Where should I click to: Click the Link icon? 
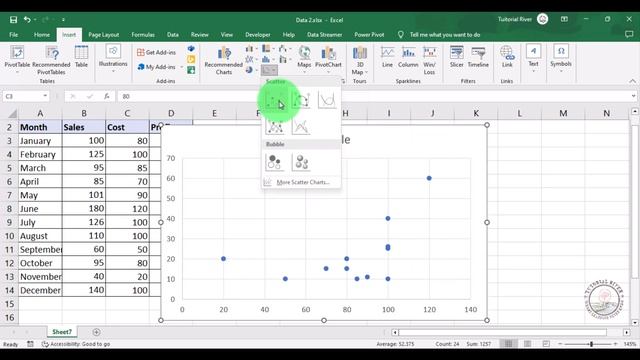point(507,57)
